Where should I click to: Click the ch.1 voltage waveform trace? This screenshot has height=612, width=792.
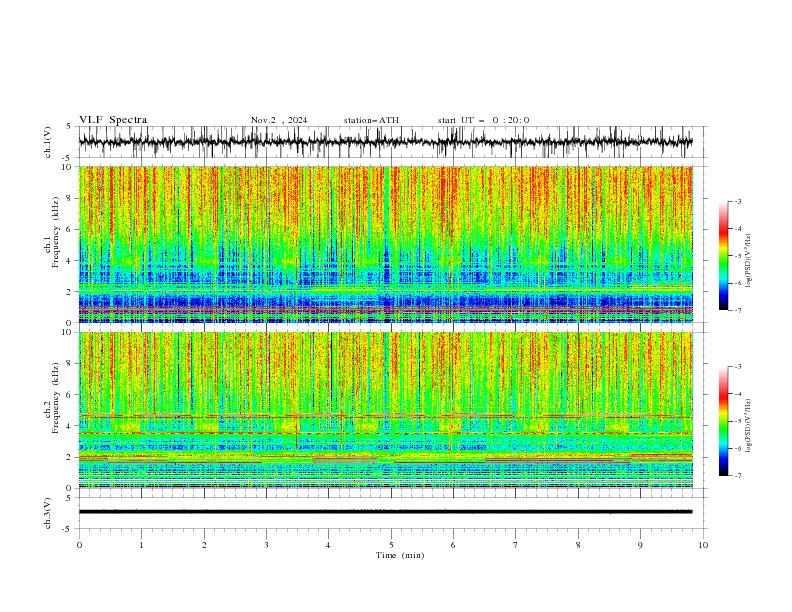point(385,142)
